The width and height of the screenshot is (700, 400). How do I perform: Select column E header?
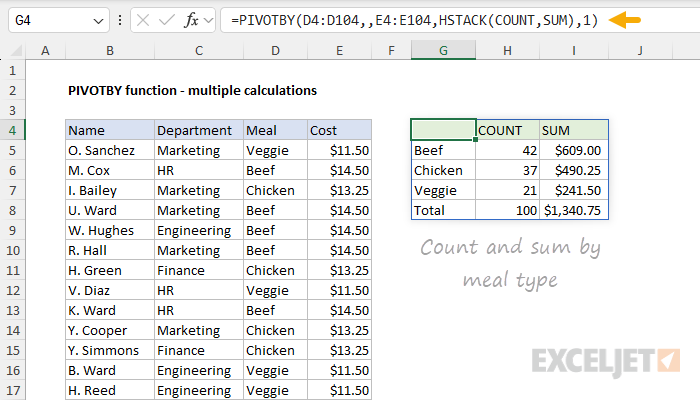[339, 50]
